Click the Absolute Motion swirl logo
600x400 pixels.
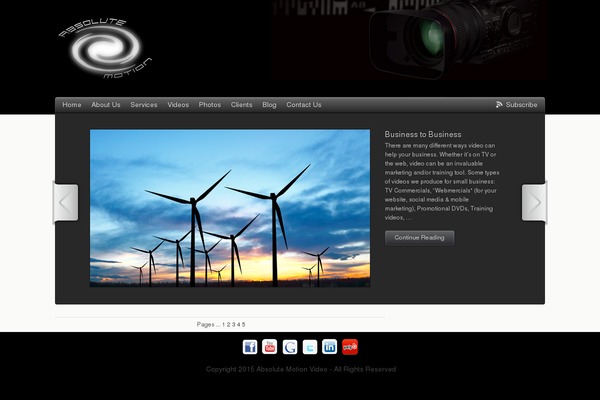tap(105, 49)
